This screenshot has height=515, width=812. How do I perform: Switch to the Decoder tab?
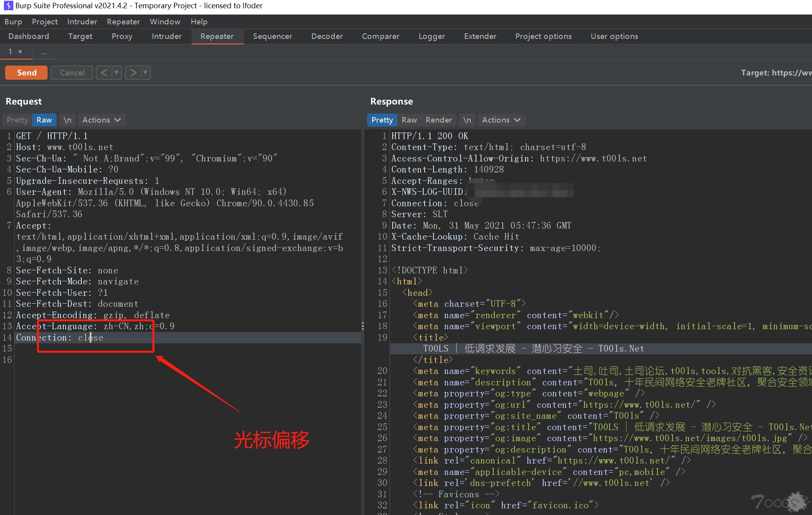click(x=327, y=36)
